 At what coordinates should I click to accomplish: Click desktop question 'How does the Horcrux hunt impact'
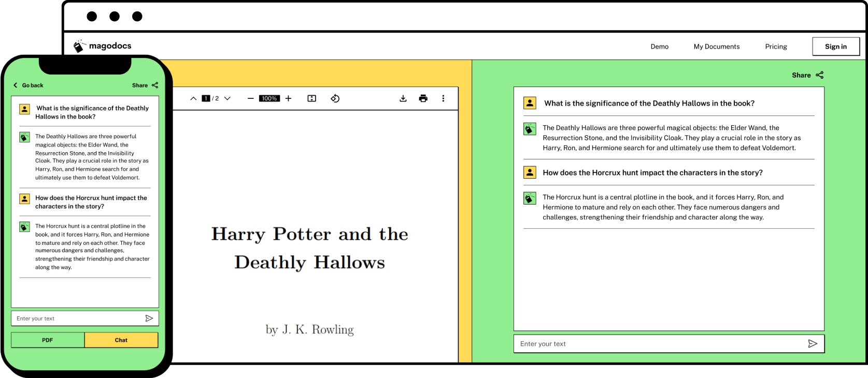[x=652, y=173]
